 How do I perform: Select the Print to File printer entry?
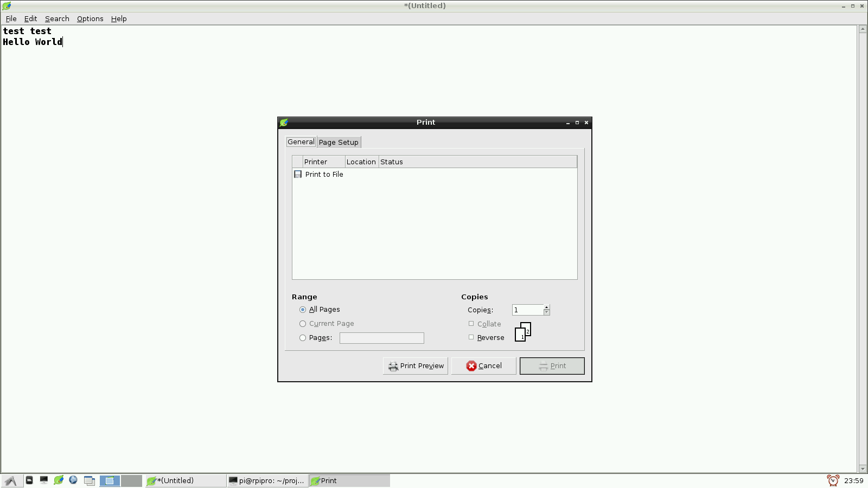(324, 174)
